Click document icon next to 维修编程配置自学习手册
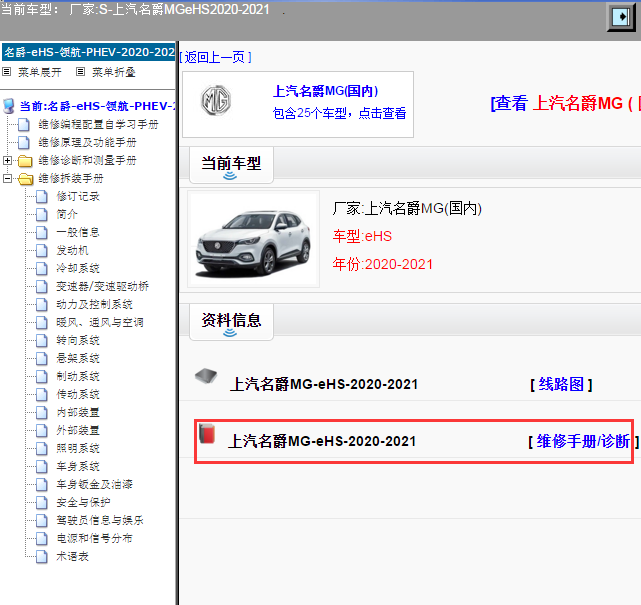Image resolution: width=641 pixels, height=605 pixels. (24, 124)
